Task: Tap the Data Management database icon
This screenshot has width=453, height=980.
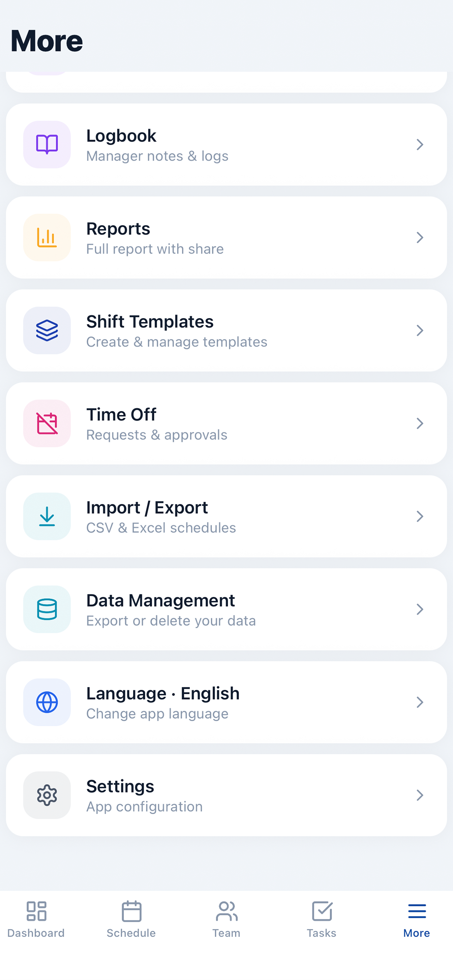Action: tap(47, 609)
